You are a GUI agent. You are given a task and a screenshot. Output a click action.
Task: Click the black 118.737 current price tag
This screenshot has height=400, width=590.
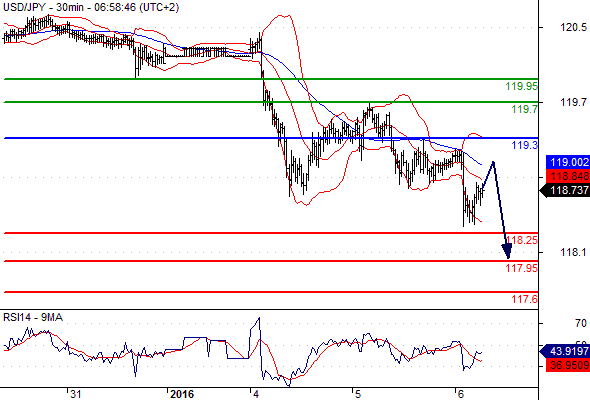(565, 190)
